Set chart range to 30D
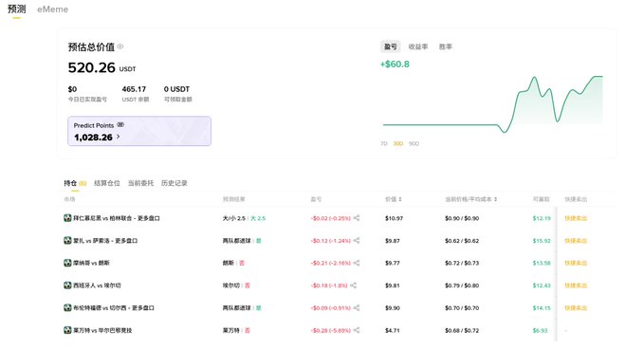The width and height of the screenshot is (644, 350). 398,143
